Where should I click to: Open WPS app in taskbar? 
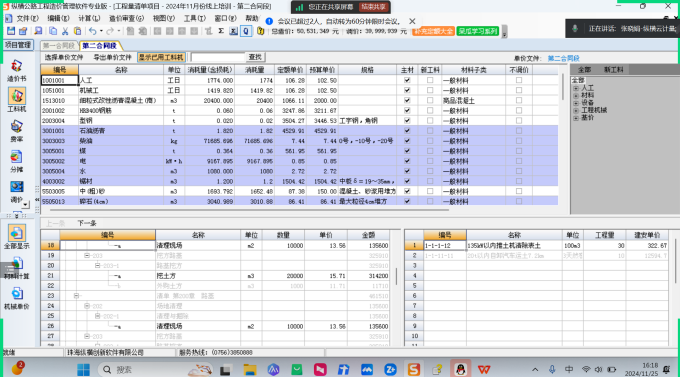coord(484,370)
